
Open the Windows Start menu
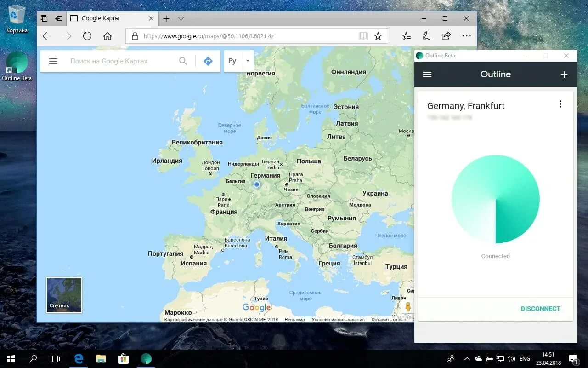click(x=11, y=359)
